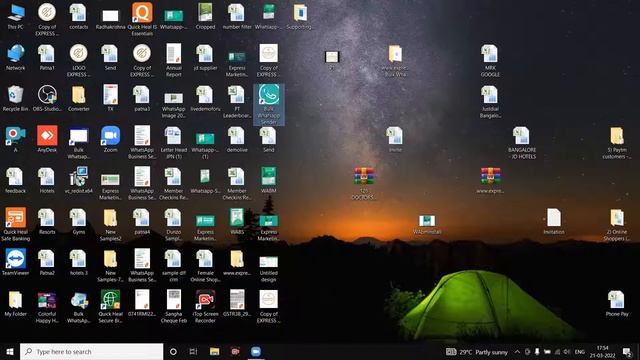The width and height of the screenshot is (640, 360).
Task: Open Quick Heal IS Essentials shortcut
Action: [x=142, y=20]
